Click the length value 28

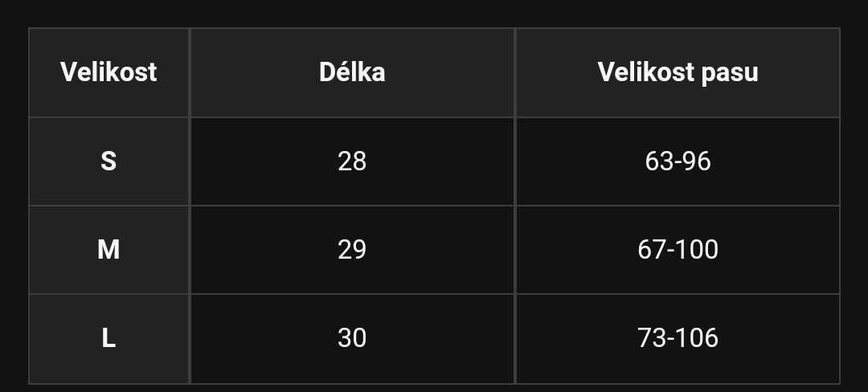click(352, 161)
